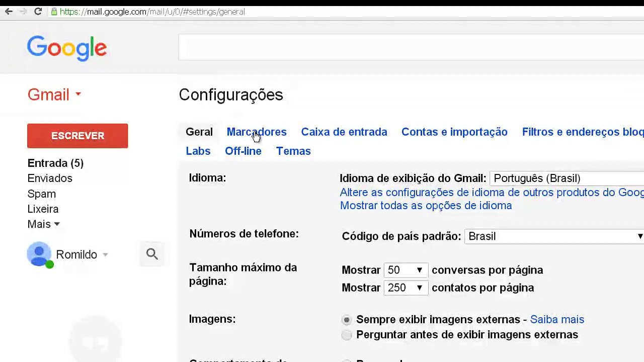
Task: Click the Tamanho máximo da página label
Action: point(243,274)
